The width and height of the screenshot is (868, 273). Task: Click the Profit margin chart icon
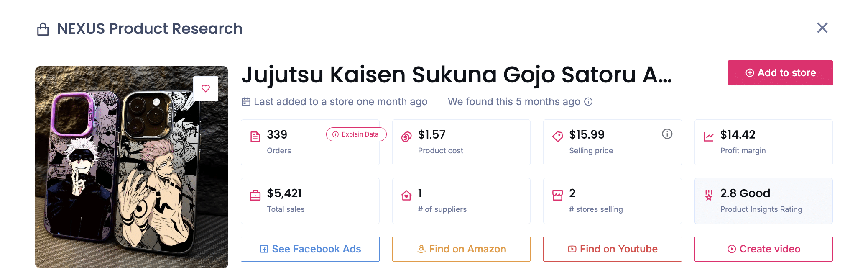(709, 136)
